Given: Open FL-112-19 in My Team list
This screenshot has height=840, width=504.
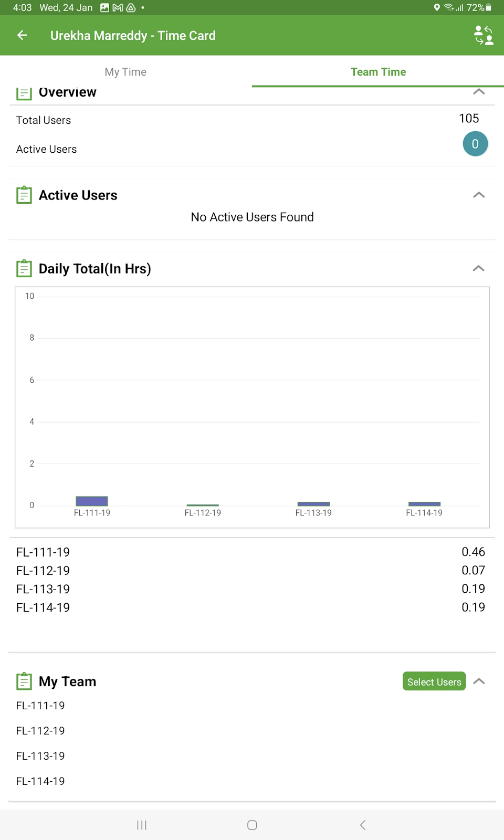Looking at the screenshot, I should point(40,731).
